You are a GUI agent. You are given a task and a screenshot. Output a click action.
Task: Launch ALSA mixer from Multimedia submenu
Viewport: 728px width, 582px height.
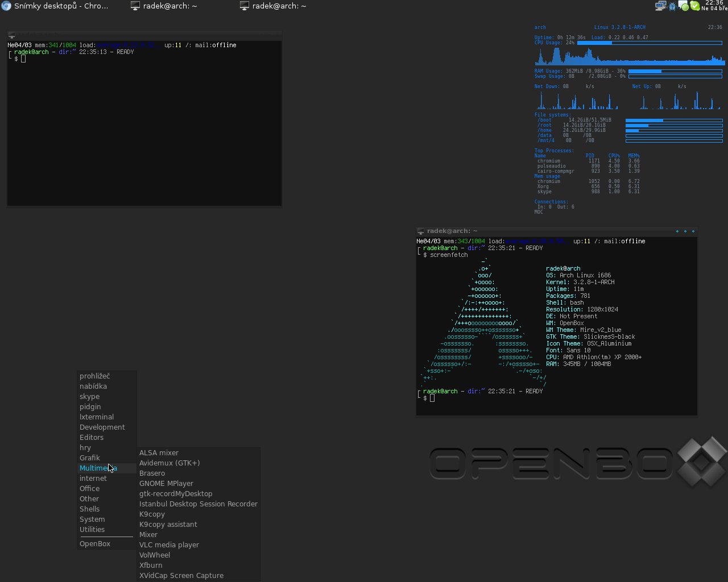(x=199, y=453)
